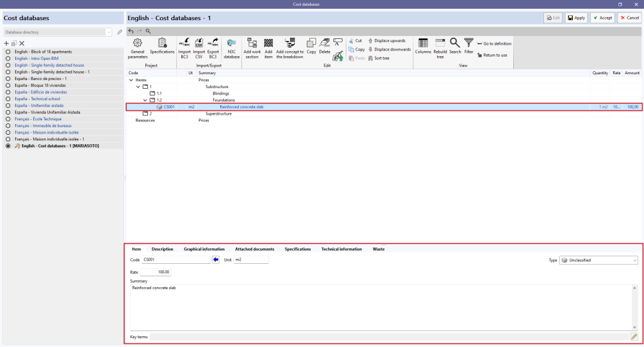Select Français - École Technique radio

click(x=8, y=119)
